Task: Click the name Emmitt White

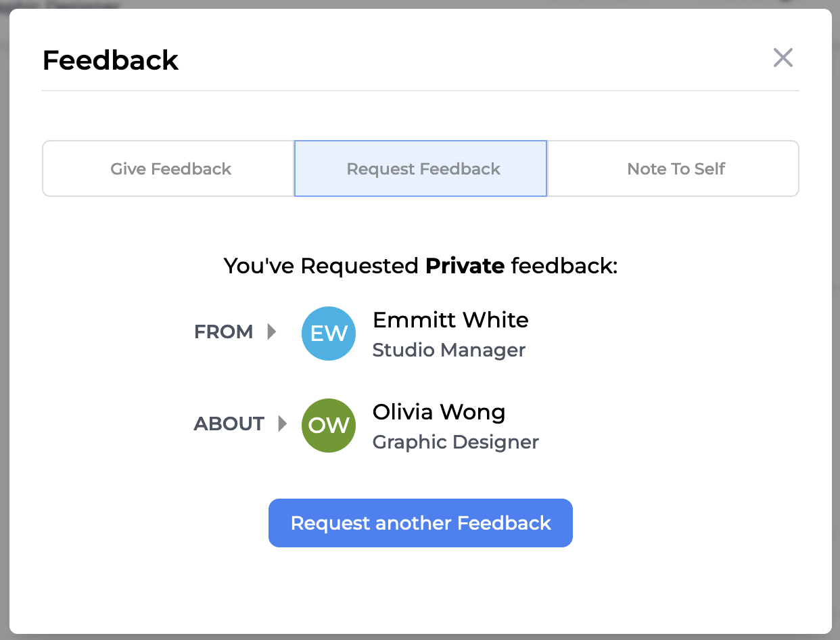Action: pos(450,319)
